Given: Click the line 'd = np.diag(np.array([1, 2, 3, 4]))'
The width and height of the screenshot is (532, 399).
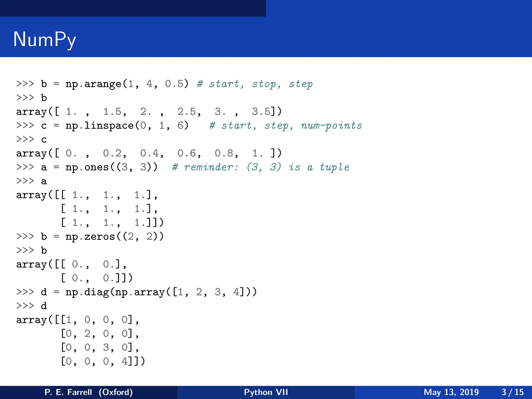Looking at the screenshot, I should click(x=149, y=292).
